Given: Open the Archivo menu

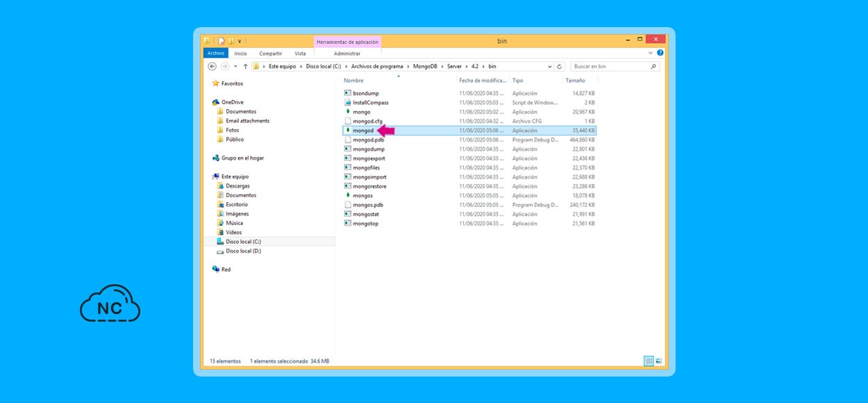Looking at the screenshot, I should click(216, 54).
